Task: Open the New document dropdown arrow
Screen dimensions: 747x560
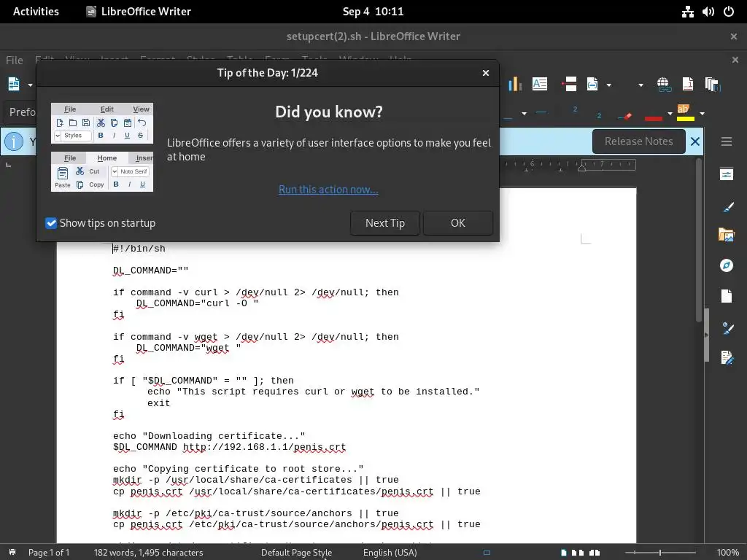Action: coord(30,85)
